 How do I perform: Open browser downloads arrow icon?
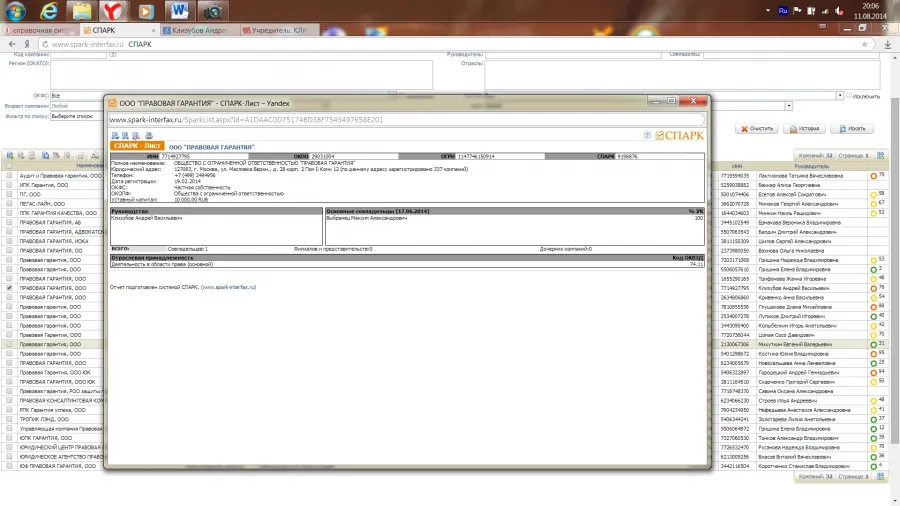[887, 44]
